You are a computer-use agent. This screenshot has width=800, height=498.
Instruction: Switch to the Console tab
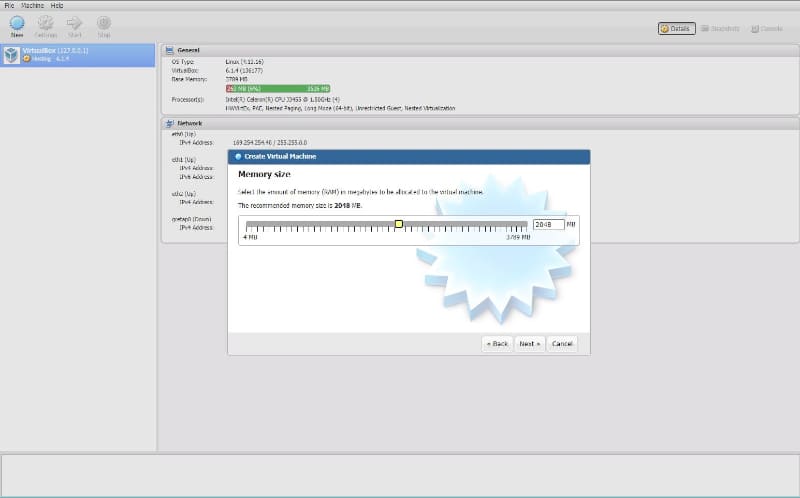pyautogui.click(x=767, y=29)
